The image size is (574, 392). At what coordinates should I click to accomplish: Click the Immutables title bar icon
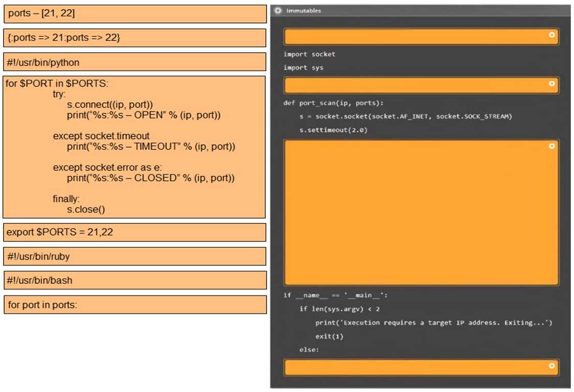click(278, 10)
